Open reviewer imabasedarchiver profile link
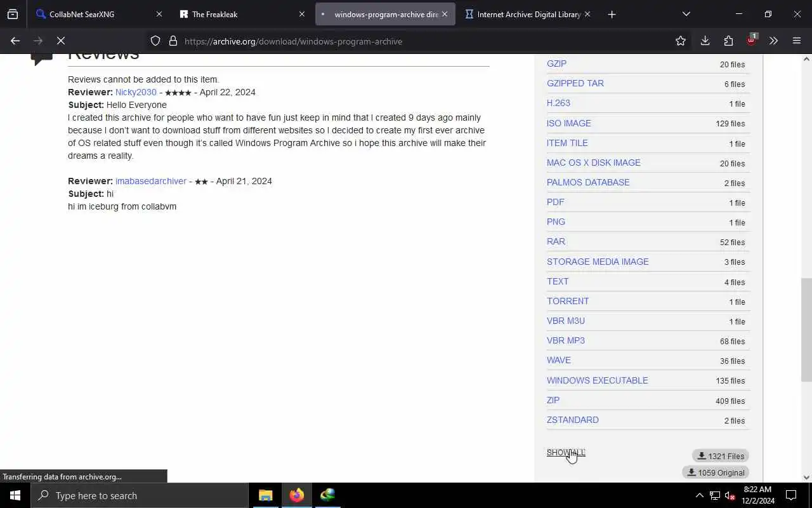 (x=151, y=181)
